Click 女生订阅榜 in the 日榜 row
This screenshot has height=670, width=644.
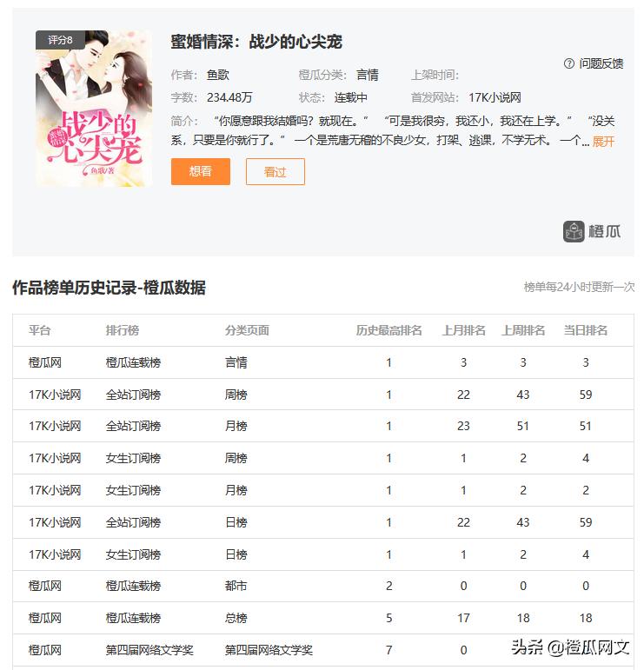pos(133,554)
